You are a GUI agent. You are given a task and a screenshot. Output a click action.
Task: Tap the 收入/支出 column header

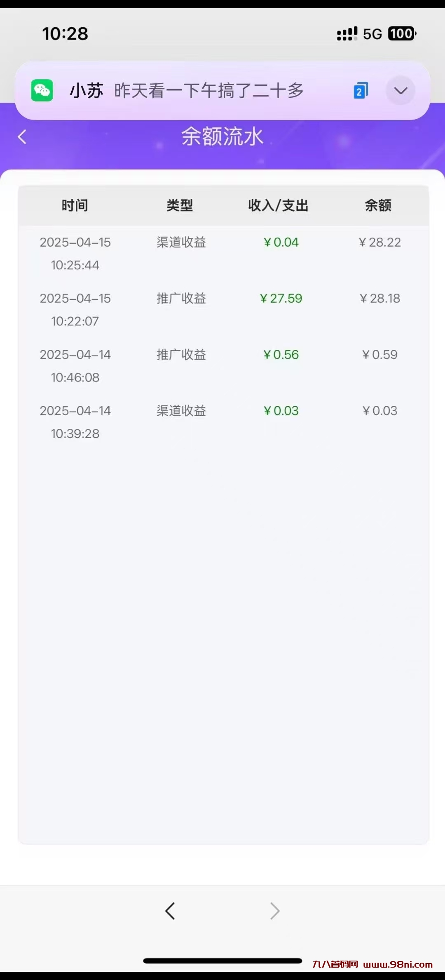point(278,205)
